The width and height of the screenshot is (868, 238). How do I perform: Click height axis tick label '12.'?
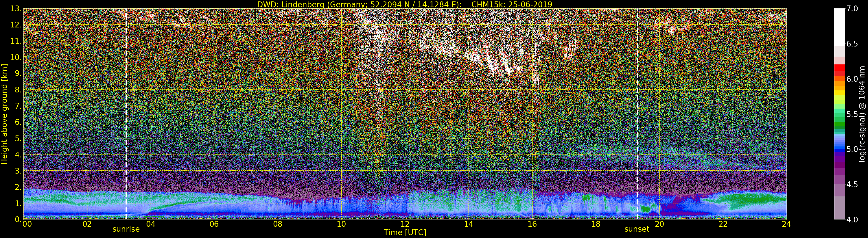tap(16, 25)
